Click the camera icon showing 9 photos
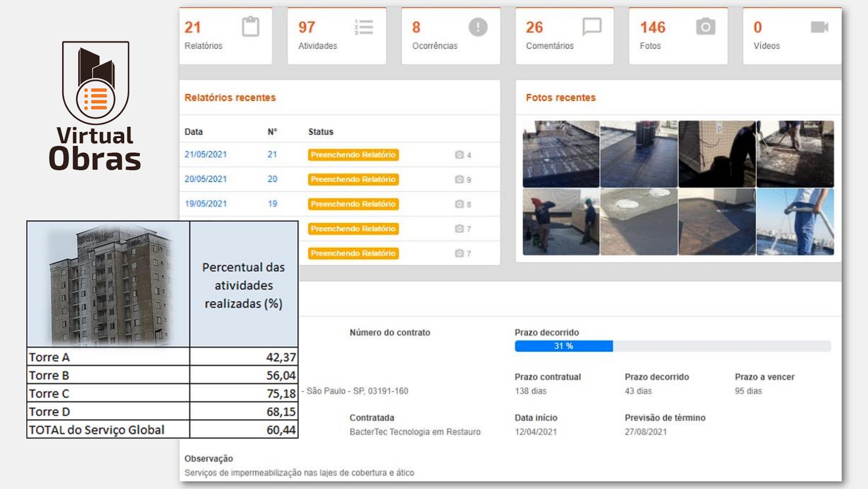 point(460,179)
